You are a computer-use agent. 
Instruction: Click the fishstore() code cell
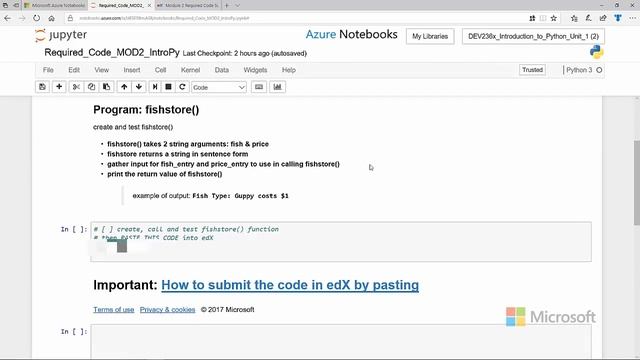341,242
